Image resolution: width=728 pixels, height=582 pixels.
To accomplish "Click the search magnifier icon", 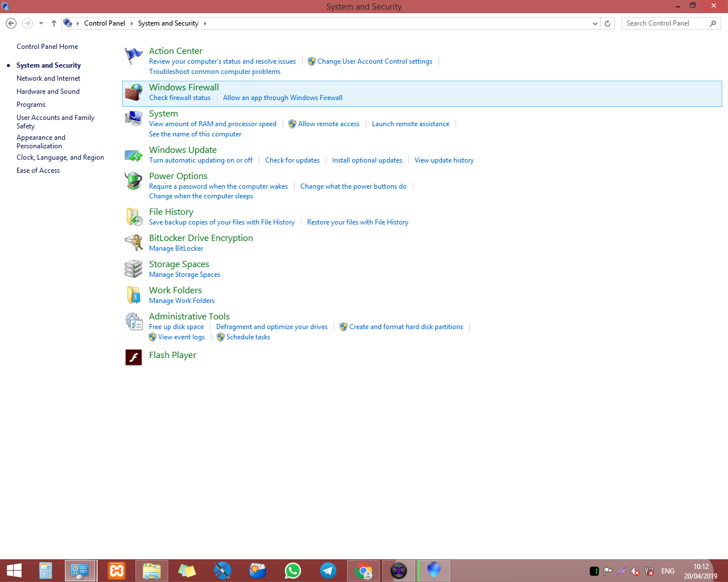I will click(x=713, y=23).
